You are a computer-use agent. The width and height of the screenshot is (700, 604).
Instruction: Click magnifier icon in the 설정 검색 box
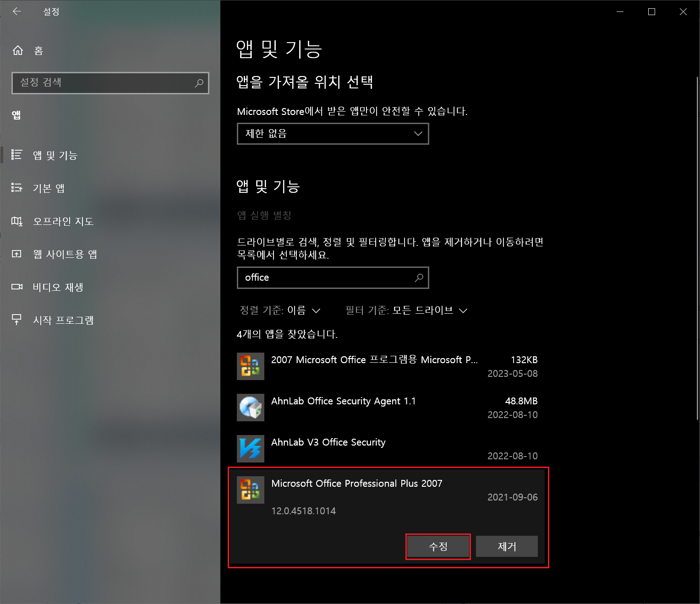pos(199,83)
